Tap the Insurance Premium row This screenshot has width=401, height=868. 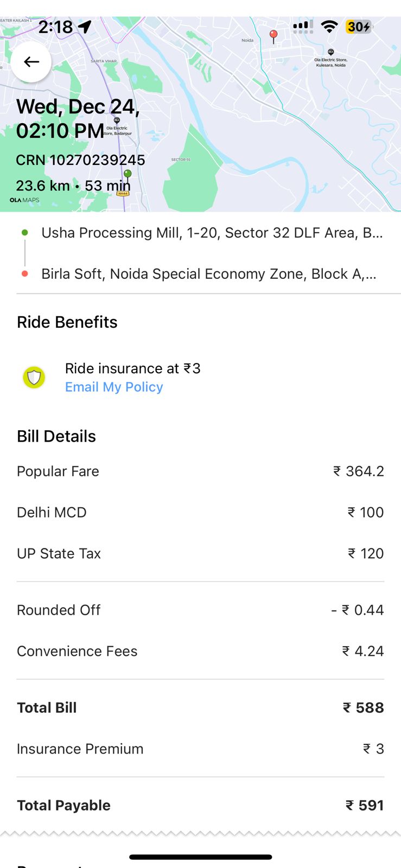[200, 749]
